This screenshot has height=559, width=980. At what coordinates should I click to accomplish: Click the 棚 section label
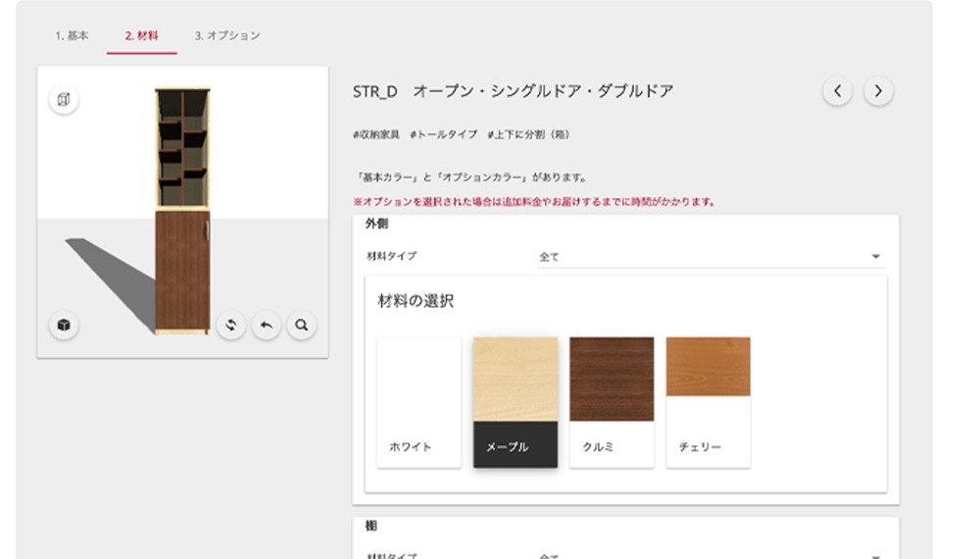coord(370,526)
